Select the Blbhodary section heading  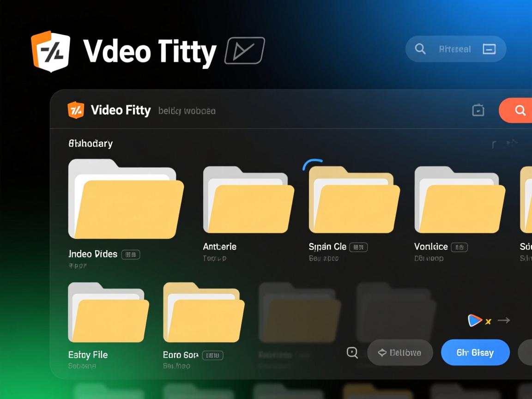(91, 144)
